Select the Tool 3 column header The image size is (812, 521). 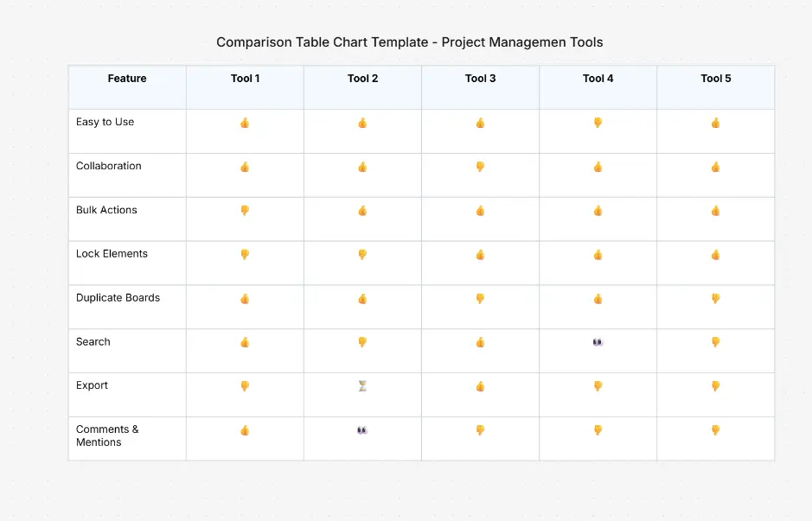[x=480, y=79]
